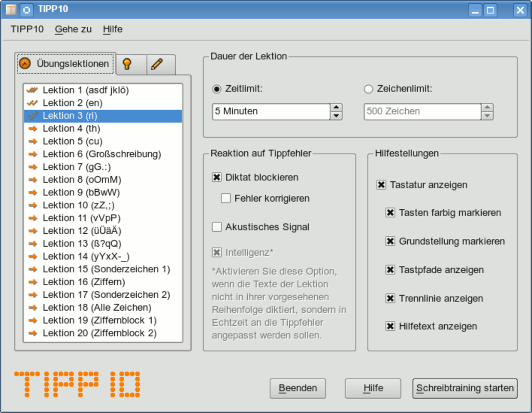Click the arrow icon beside Lektion 7

[33, 167]
